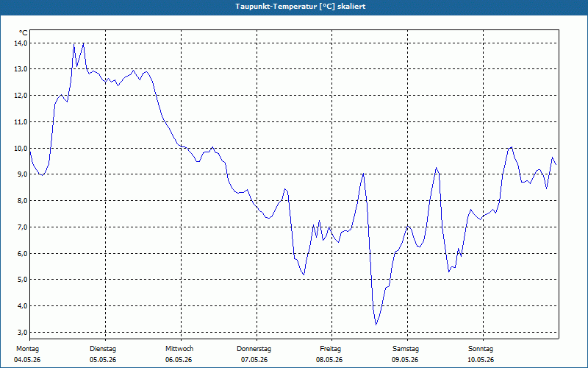Click the Sonntag day label
Viewport: 588px width, 368px height.
point(481,349)
